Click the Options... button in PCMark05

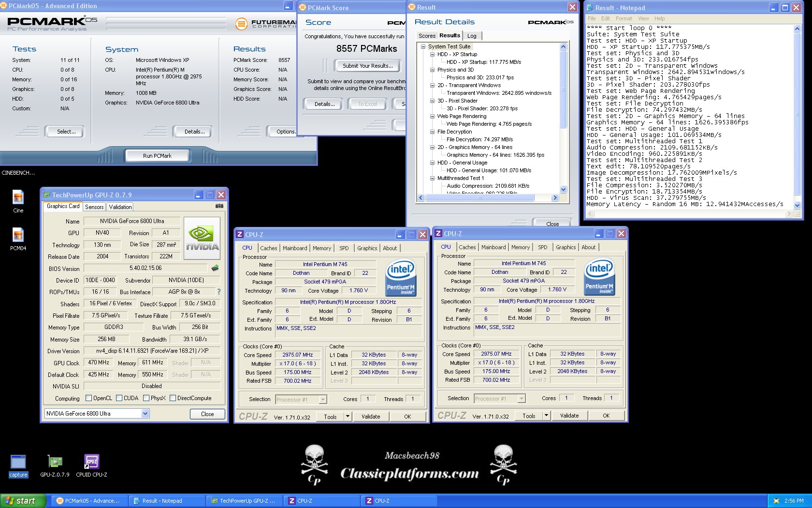tap(285, 132)
